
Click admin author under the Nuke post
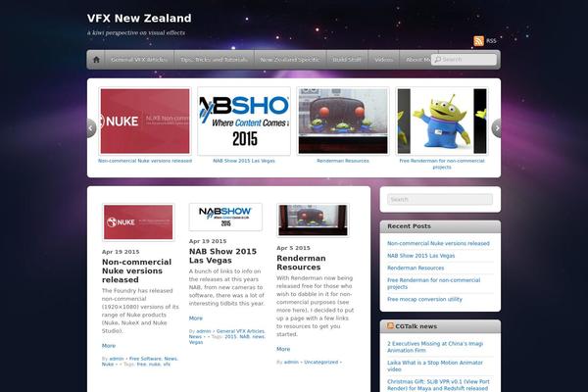click(x=117, y=359)
